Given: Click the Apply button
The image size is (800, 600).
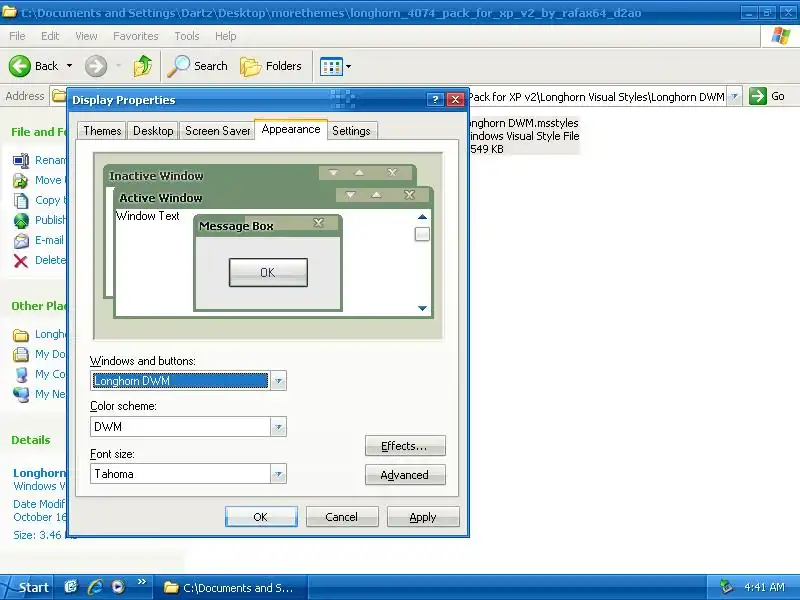Looking at the screenshot, I should tap(423, 517).
